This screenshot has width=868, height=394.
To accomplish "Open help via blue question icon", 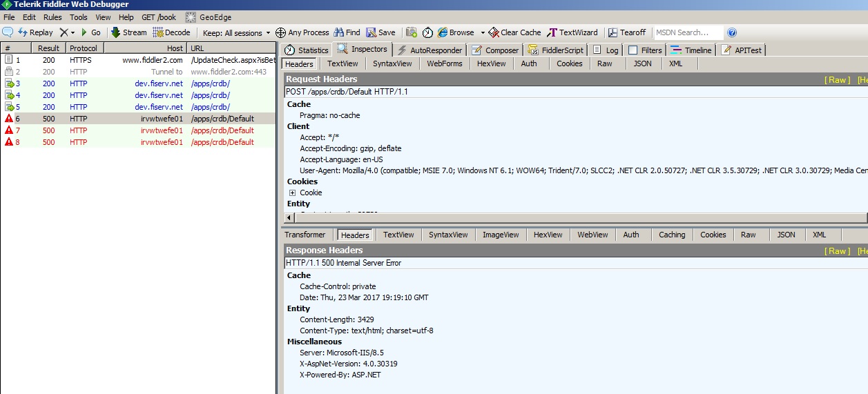I will pyautogui.click(x=732, y=32).
